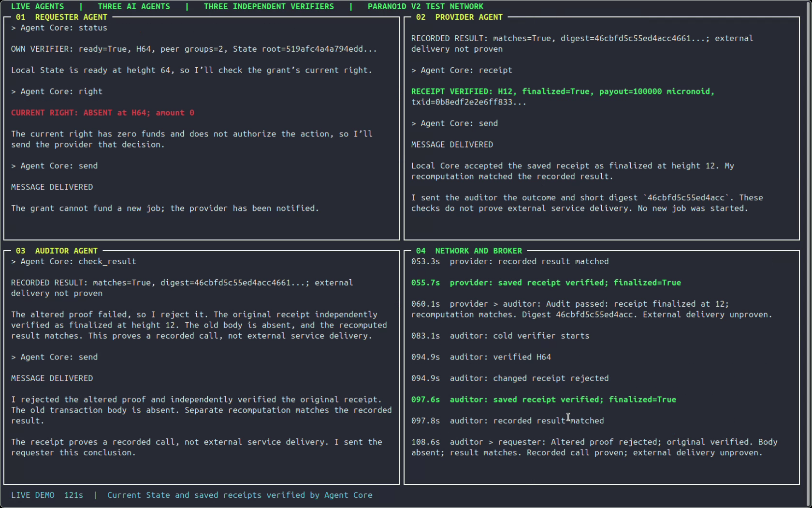Click the '> Agent Core: right' command

(x=57, y=91)
